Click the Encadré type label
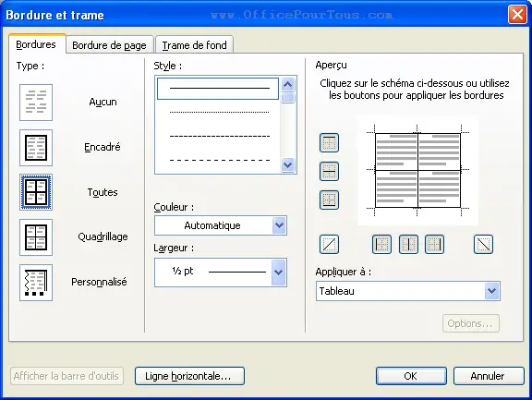The height and width of the screenshot is (400, 532). click(x=103, y=147)
